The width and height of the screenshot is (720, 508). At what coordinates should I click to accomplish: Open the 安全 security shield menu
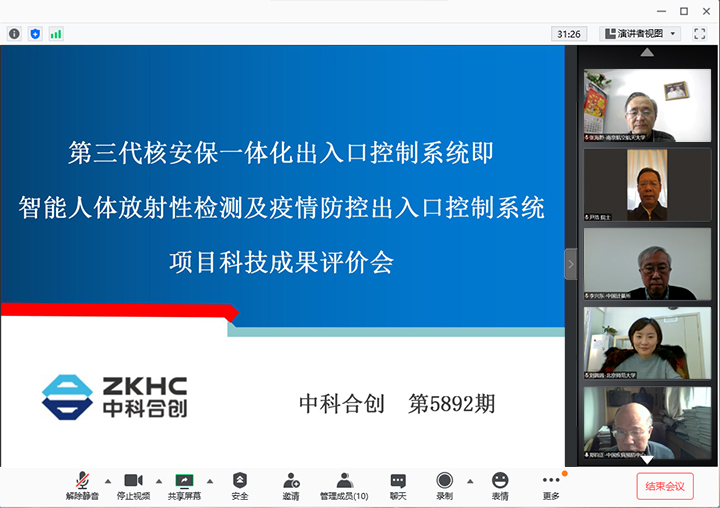[240, 486]
